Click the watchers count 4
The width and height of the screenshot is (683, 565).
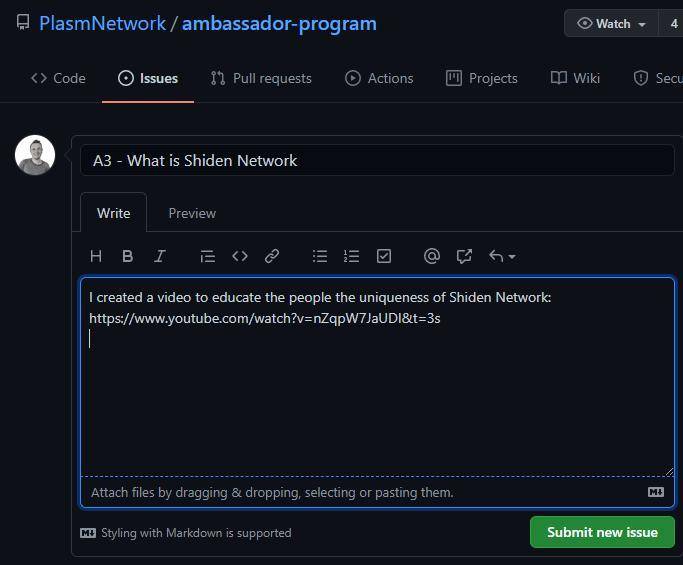[x=673, y=24]
